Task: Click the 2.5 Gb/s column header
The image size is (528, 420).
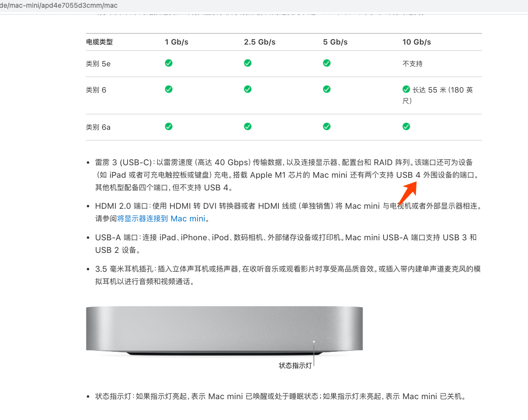Action: point(259,42)
